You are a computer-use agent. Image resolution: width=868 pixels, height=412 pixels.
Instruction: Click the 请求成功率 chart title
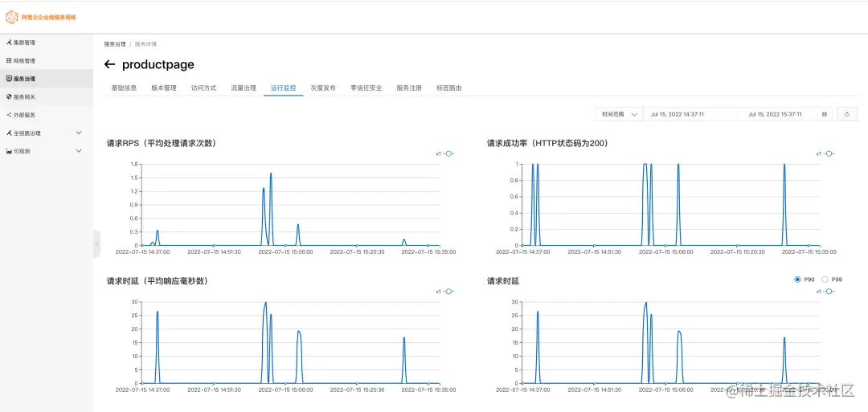[x=548, y=143]
